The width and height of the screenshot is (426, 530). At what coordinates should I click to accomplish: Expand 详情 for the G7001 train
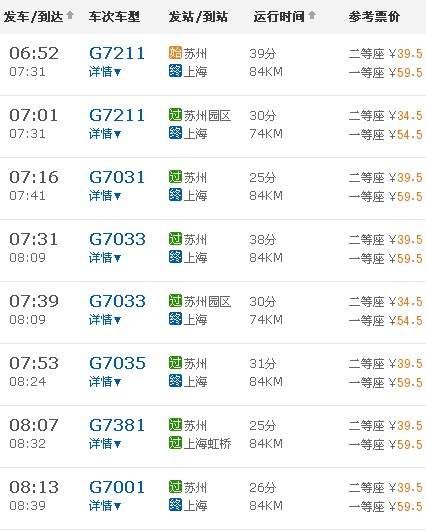pos(105,506)
